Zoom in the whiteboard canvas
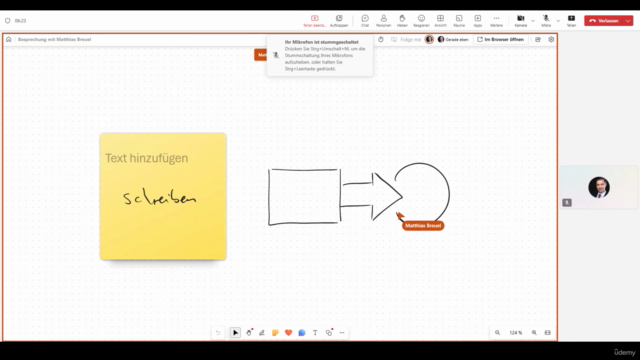This screenshot has height=360, width=640. pyautogui.click(x=534, y=333)
